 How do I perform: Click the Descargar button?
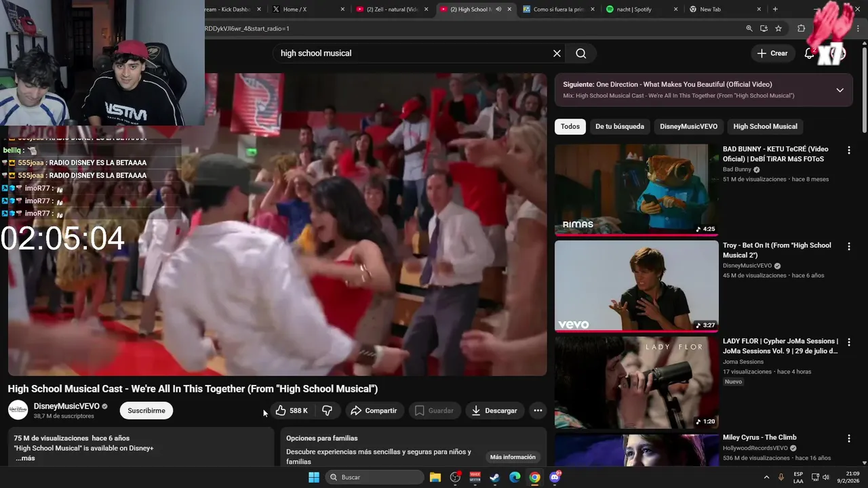[494, 411]
